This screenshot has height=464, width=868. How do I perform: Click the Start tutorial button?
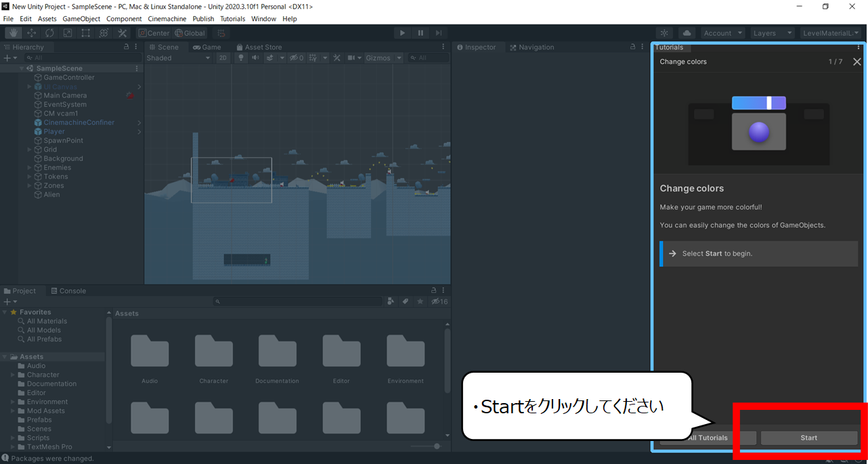(809, 438)
